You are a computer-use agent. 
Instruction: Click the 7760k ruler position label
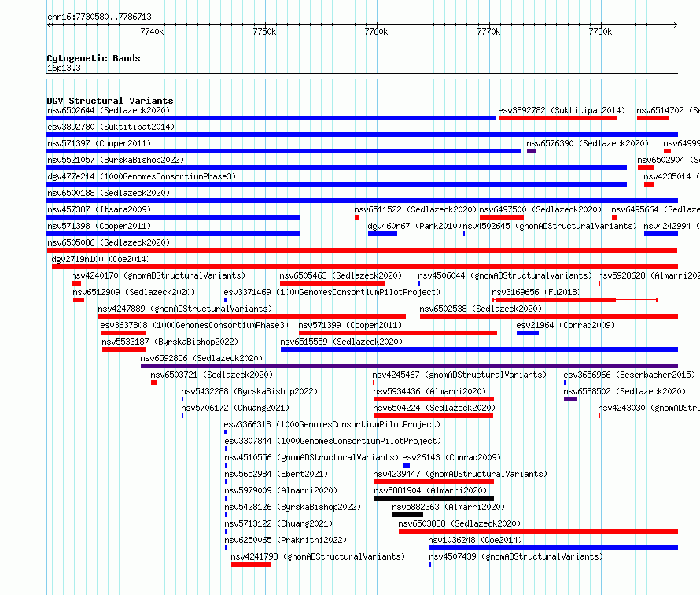(376, 31)
